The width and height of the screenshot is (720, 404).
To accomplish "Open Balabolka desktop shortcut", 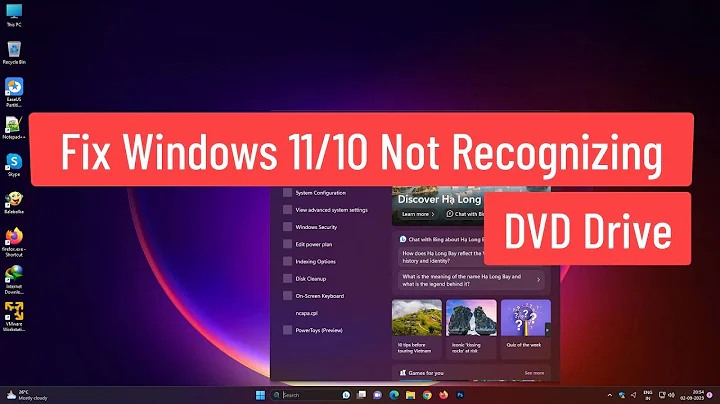I will click(14, 203).
